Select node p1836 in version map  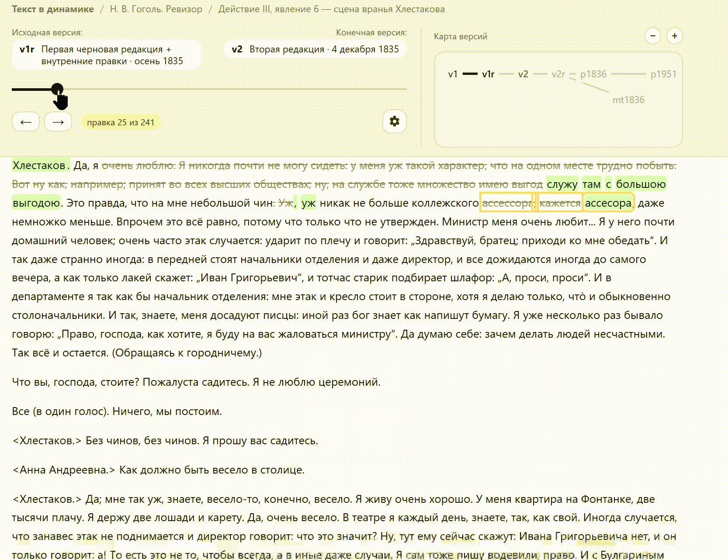click(593, 74)
